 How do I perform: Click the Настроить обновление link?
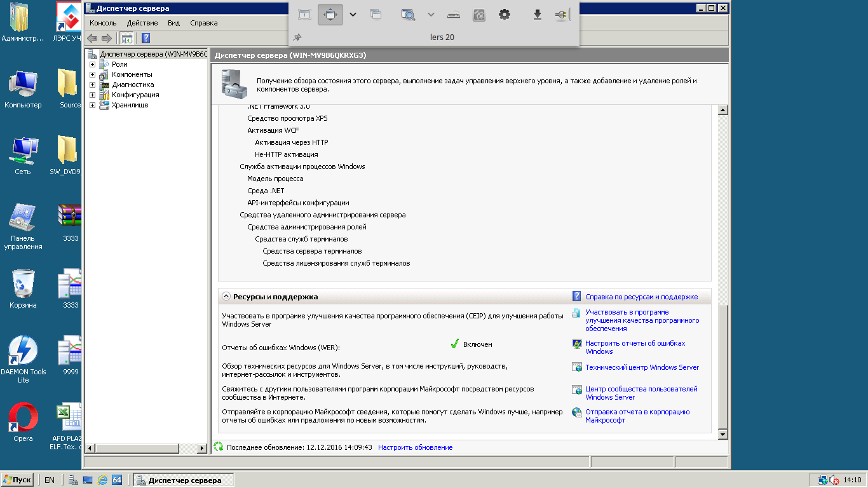tap(415, 447)
